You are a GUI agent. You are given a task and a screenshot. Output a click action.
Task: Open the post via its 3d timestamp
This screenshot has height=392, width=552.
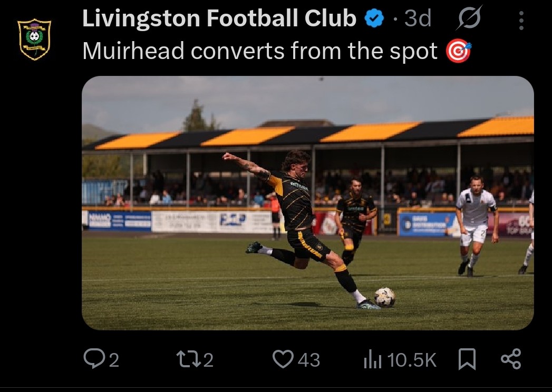418,19
